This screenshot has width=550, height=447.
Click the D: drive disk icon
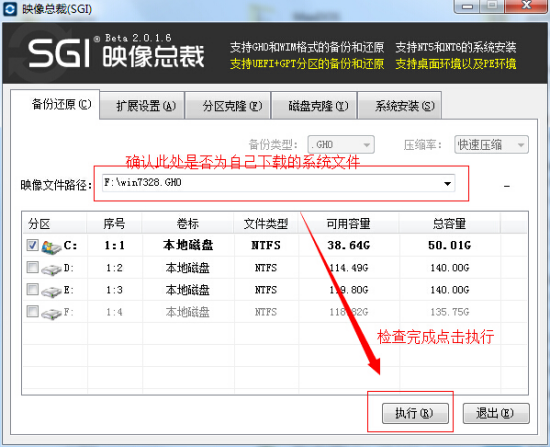(51, 269)
